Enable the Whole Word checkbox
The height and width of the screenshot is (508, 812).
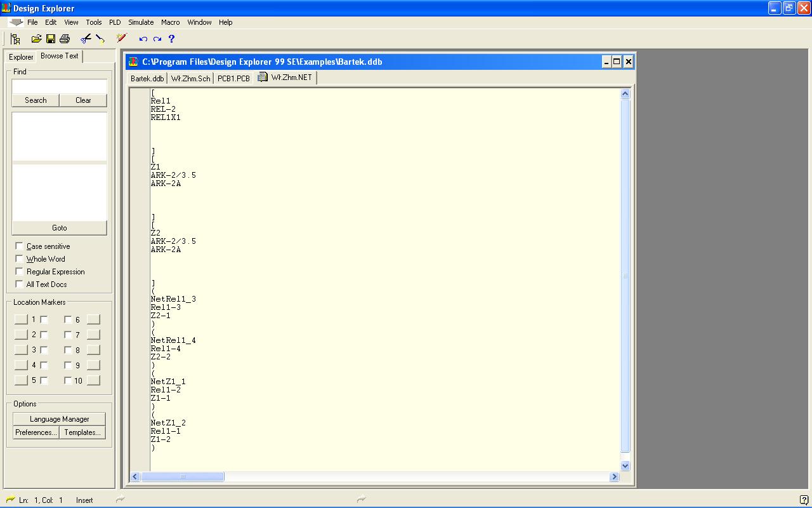(x=20, y=258)
